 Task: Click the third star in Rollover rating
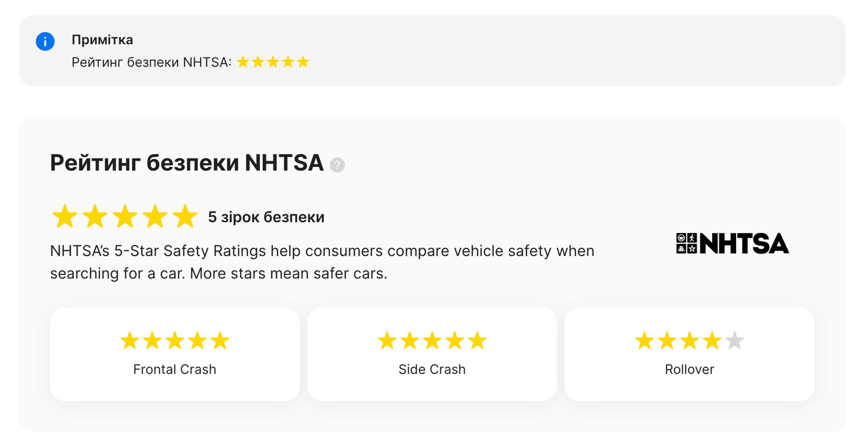click(690, 341)
